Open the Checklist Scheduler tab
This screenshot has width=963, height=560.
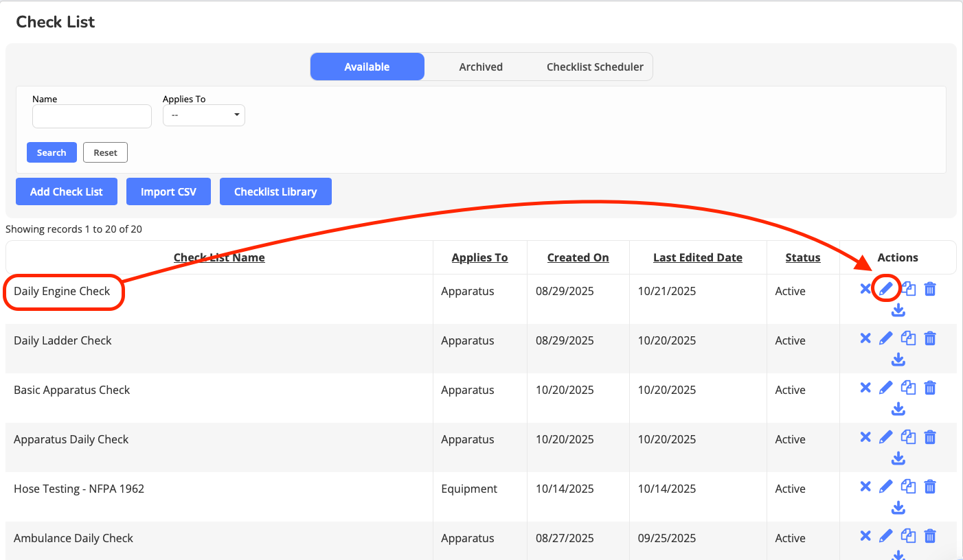click(x=595, y=67)
